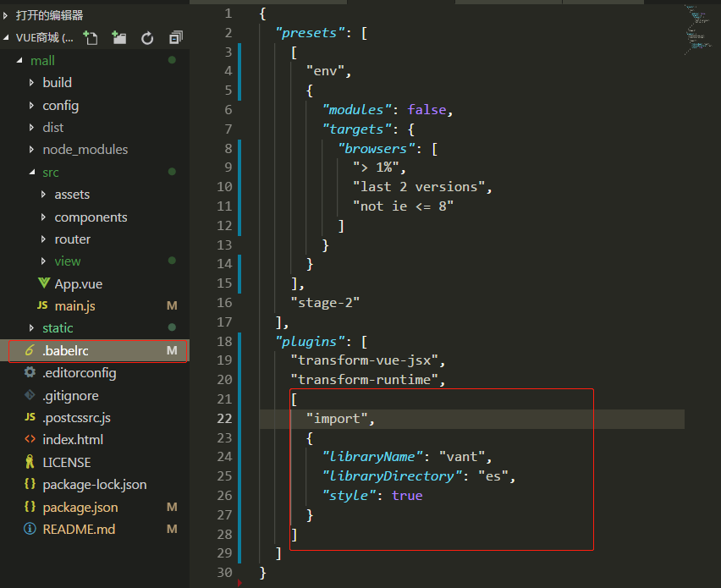Expand the dist folder arrow
This screenshot has width=721, height=588.
(x=31, y=128)
